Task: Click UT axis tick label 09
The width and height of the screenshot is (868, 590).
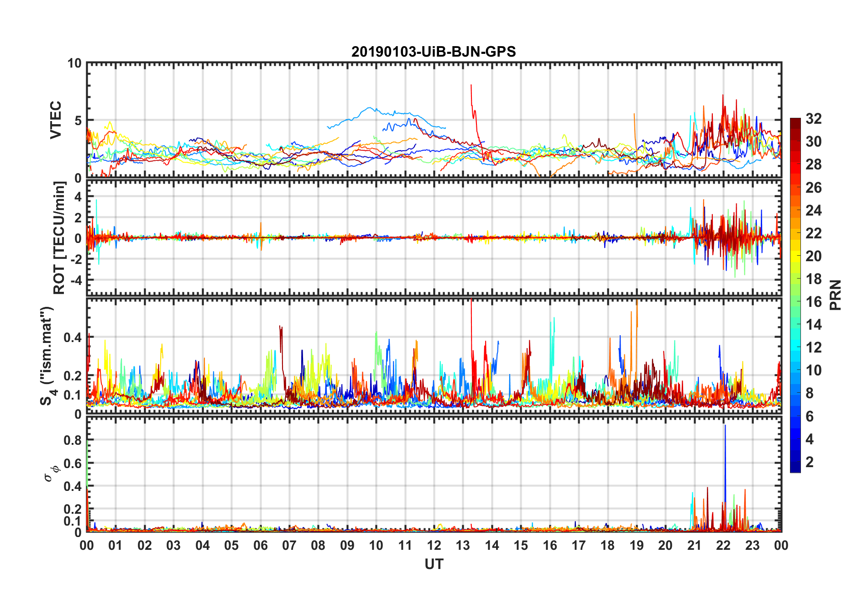Action: (347, 545)
